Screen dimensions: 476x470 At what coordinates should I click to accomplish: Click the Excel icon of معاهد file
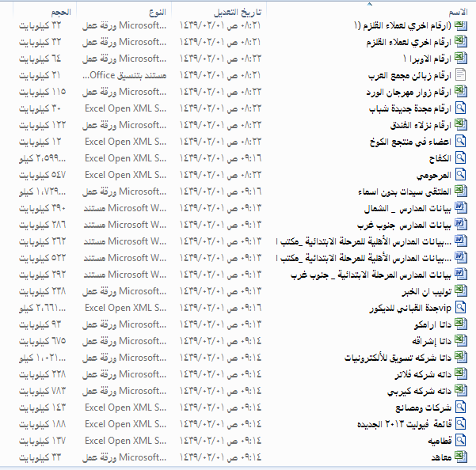pos(461,457)
